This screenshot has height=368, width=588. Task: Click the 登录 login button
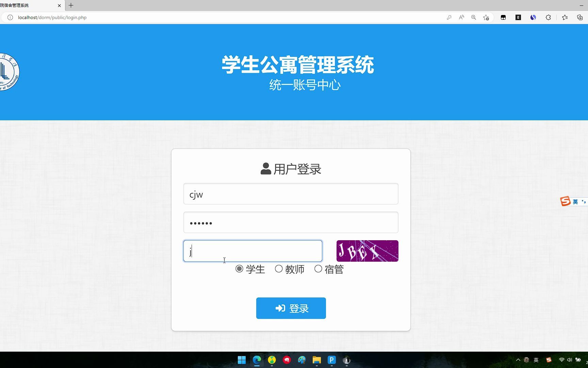291,308
